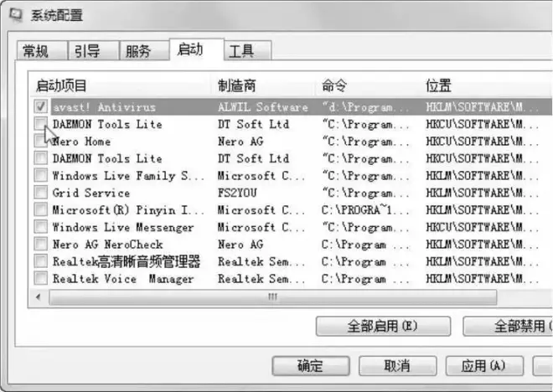Switch to the 常规 tab
The image size is (553, 392).
click(x=42, y=51)
